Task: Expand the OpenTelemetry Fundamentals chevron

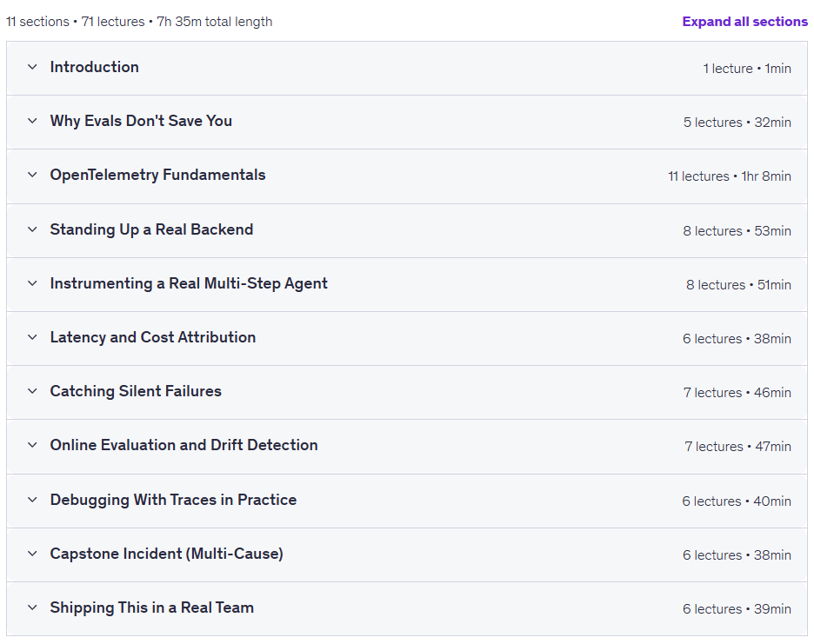Action: click(x=32, y=175)
